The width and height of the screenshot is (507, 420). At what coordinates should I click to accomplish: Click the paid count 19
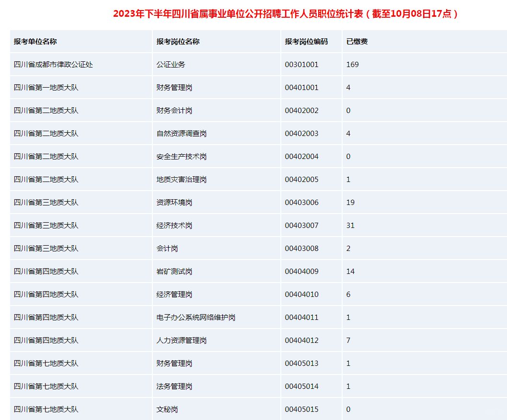pos(350,202)
